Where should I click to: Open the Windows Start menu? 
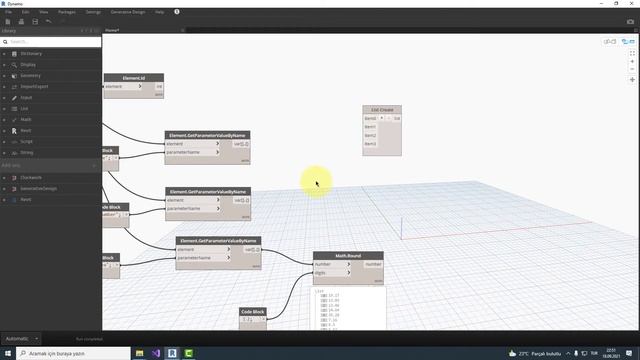tap(8, 353)
